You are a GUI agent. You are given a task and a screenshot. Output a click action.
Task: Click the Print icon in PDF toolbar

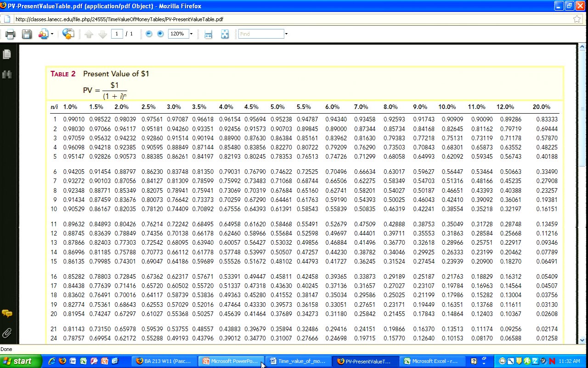10,34
